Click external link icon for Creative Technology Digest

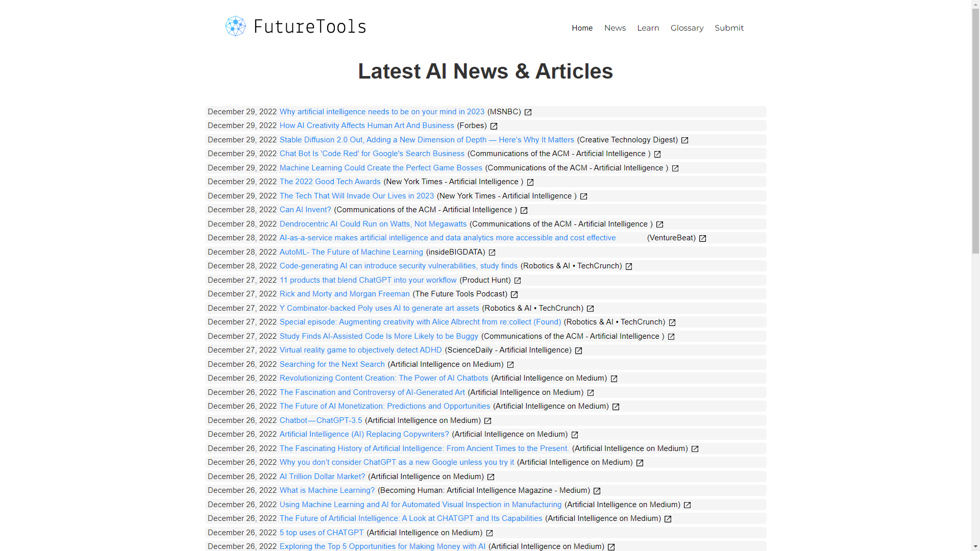[x=685, y=140]
